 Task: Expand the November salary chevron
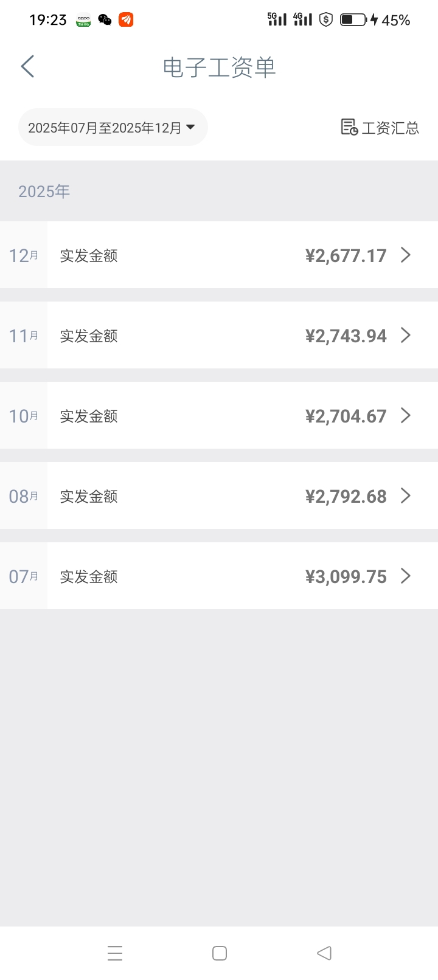[x=406, y=335]
